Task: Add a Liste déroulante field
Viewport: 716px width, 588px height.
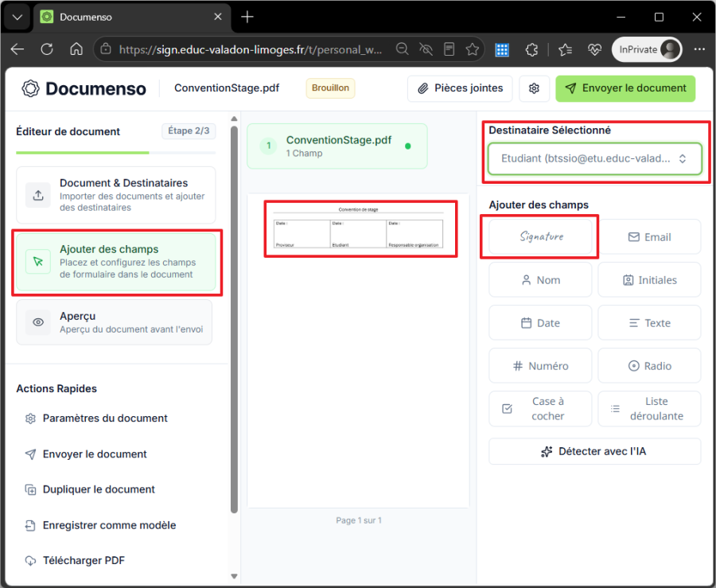Action: tap(649, 408)
